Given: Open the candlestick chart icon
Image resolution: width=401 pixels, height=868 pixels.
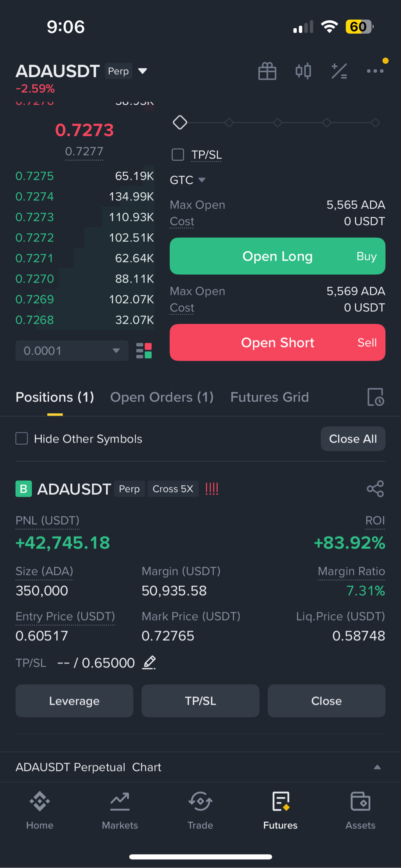Looking at the screenshot, I should pyautogui.click(x=303, y=71).
